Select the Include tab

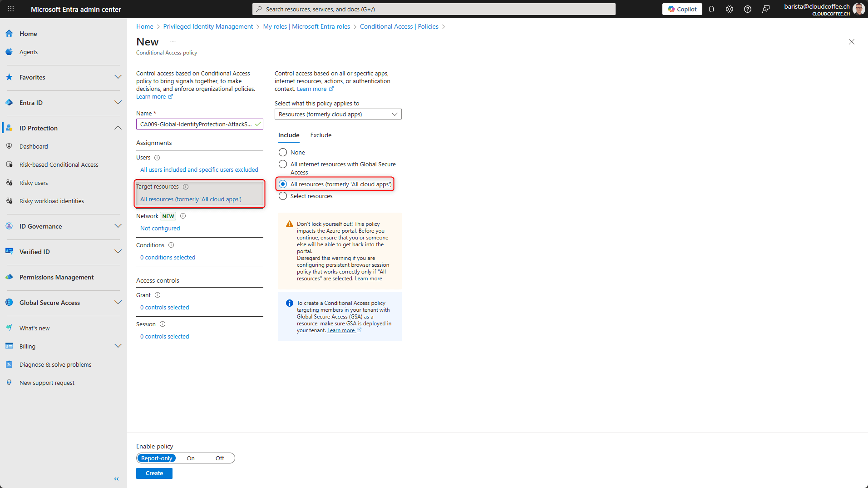coord(289,135)
